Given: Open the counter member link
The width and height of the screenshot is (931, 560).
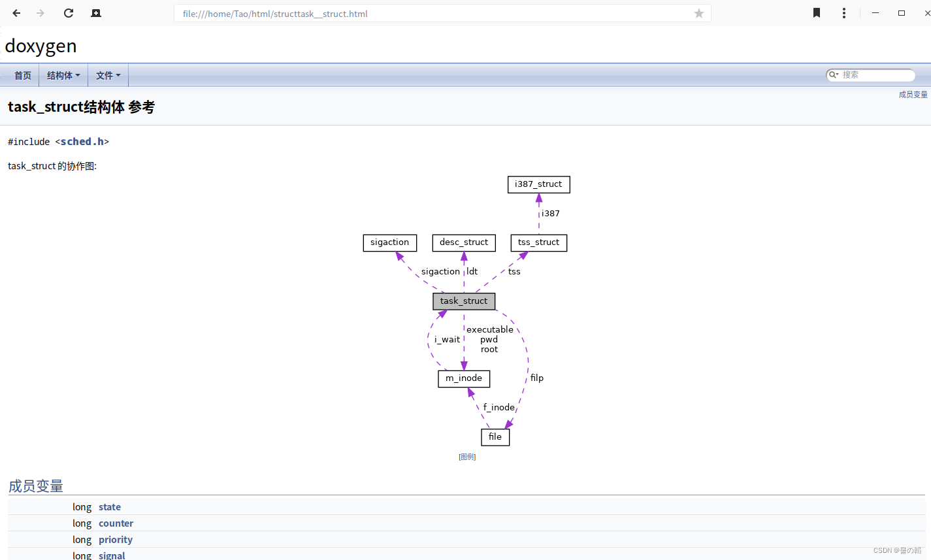Looking at the screenshot, I should tap(116, 523).
